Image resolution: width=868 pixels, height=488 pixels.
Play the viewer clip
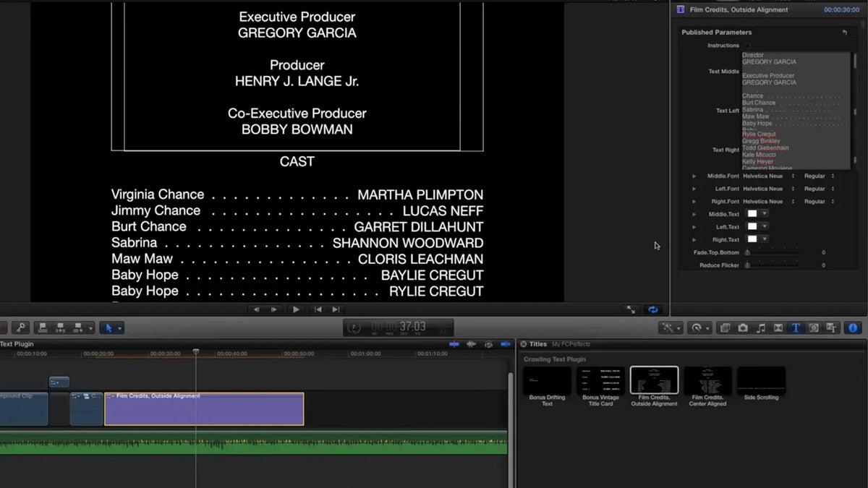296,309
